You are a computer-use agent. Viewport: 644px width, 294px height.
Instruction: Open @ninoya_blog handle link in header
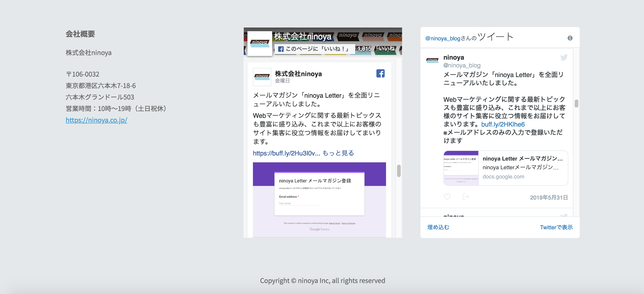click(x=442, y=39)
